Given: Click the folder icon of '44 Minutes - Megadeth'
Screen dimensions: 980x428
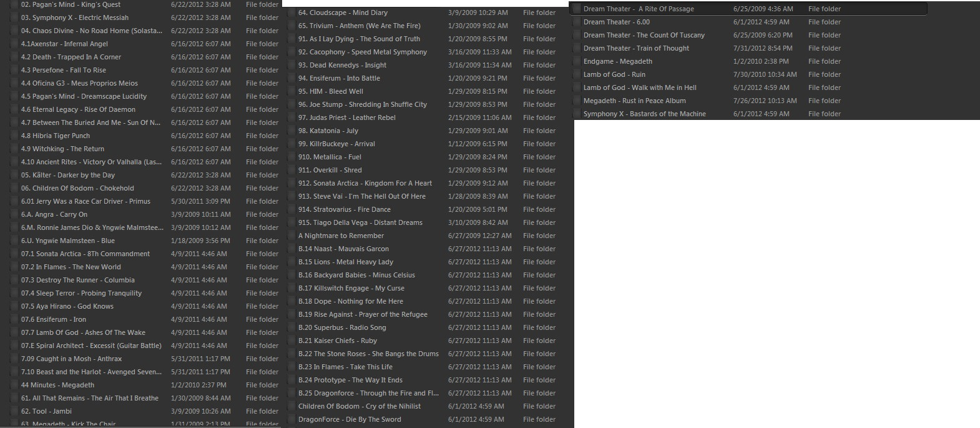Looking at the screenshot, I should (x=14, y=385).
